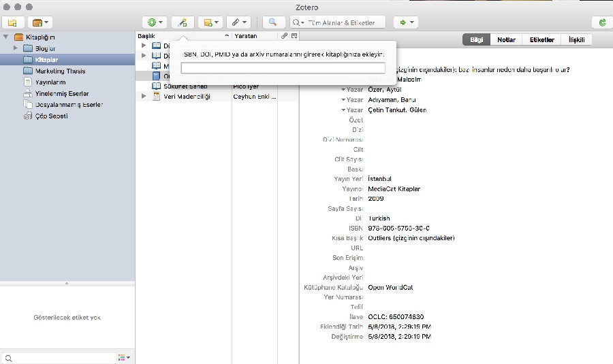Image resolution: width=613 pixels, height=364 pixels.
Task: Click the tag filter search field
Action: (59, 358)
